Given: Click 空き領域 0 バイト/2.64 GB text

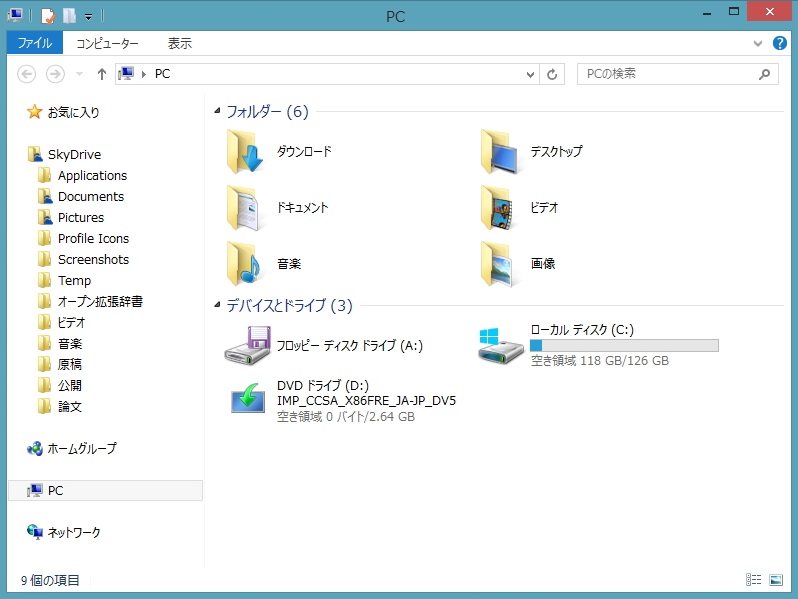Looking at the screenshot, I should click(346, 417).
